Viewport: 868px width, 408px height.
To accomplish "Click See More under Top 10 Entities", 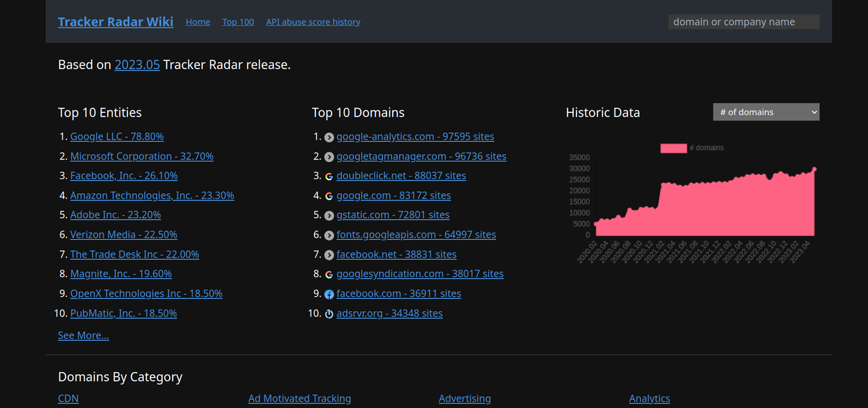I will tap(83, 335).
